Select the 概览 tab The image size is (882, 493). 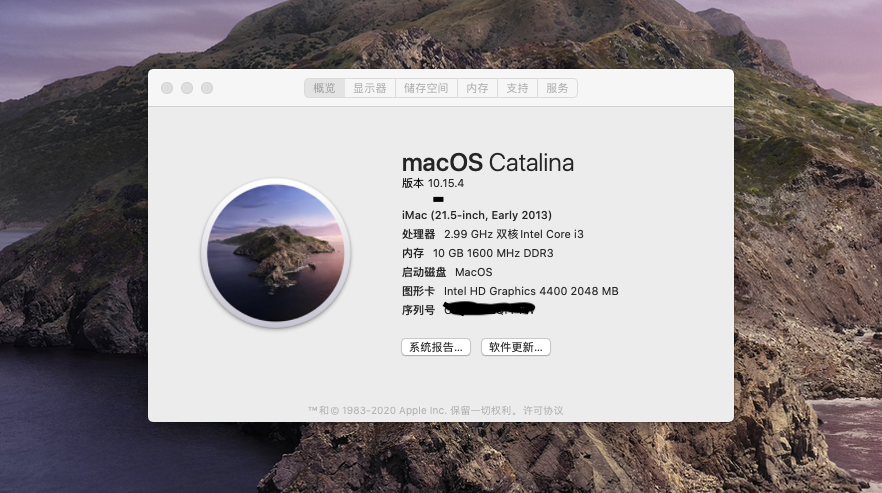[325, 88]
